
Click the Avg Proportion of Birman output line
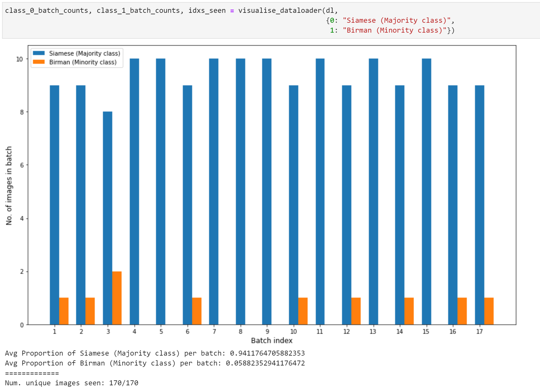(155, 363)
